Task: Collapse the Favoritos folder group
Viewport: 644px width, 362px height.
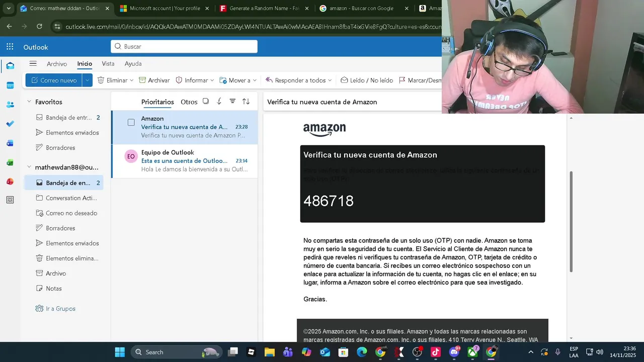Action: 29,102
